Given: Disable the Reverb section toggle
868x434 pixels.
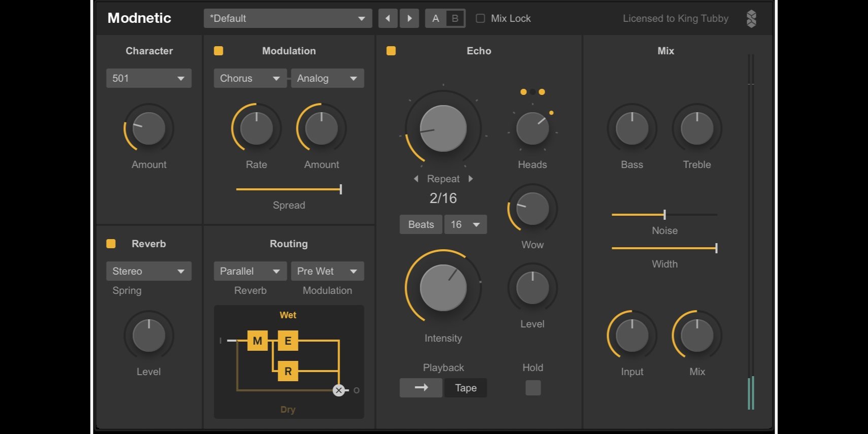Looking at the screenshot, I should point(111,244).
